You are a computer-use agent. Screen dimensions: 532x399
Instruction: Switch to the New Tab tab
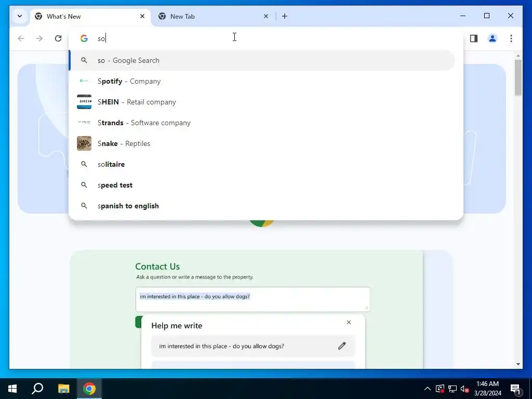[x=214, y=16]
